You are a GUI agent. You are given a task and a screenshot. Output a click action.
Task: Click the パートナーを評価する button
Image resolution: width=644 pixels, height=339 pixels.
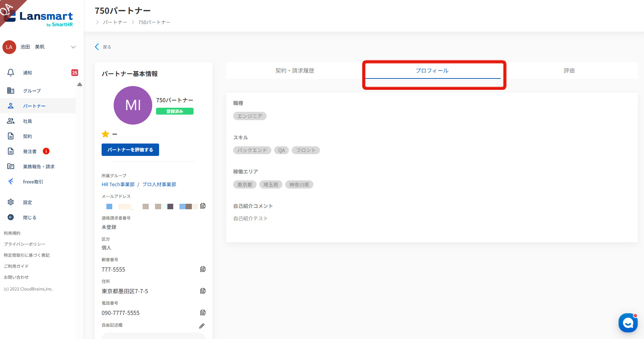tap(130, 150)
